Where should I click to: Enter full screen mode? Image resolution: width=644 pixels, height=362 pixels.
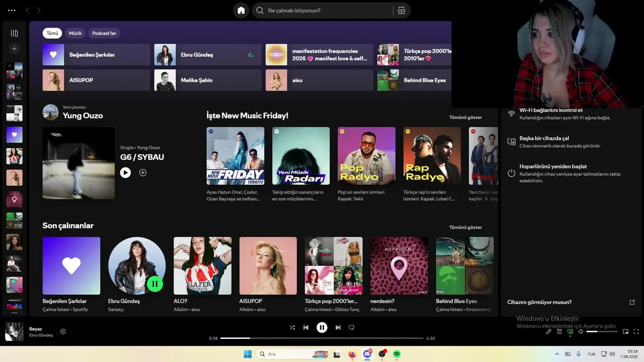636,332
